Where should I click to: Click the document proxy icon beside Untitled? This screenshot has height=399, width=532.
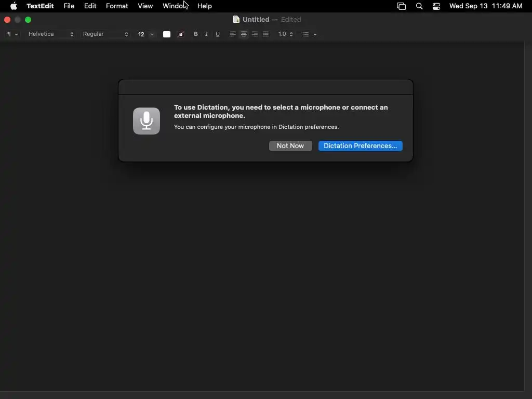[236, 20]
